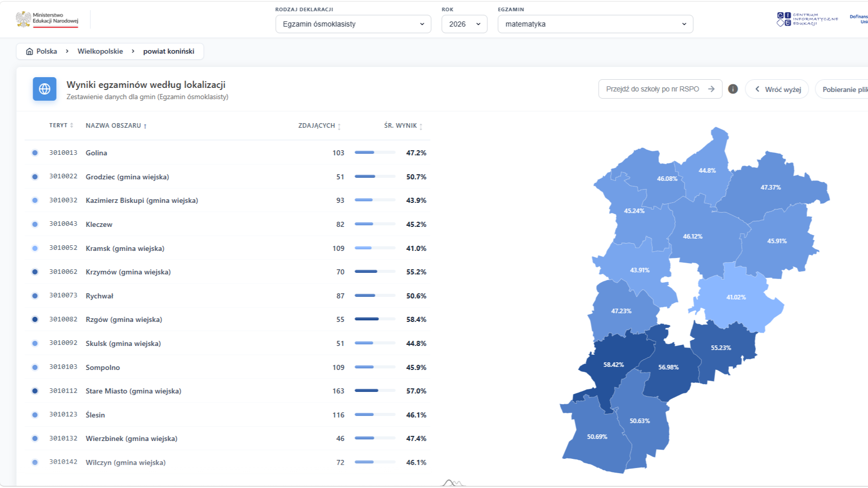The height and width of the screenshot is (488, 868).
Task: Sort by ŚR. WYNIK column header
Action: coord(403,126)
